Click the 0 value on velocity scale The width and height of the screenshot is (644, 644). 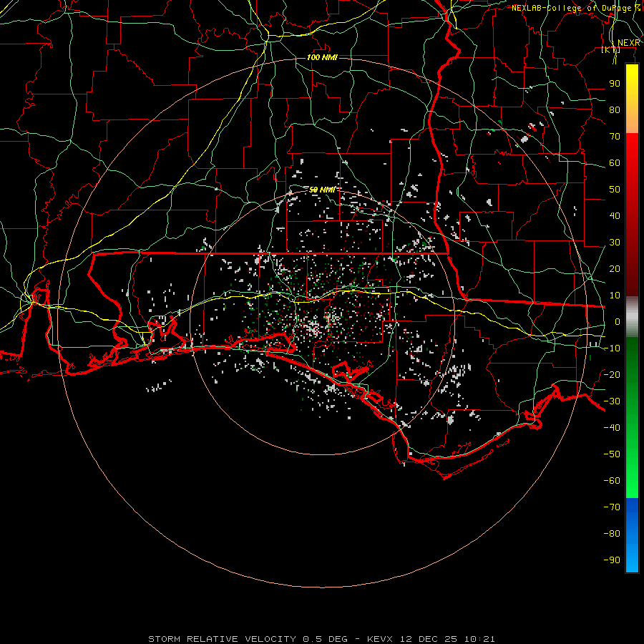618,322
